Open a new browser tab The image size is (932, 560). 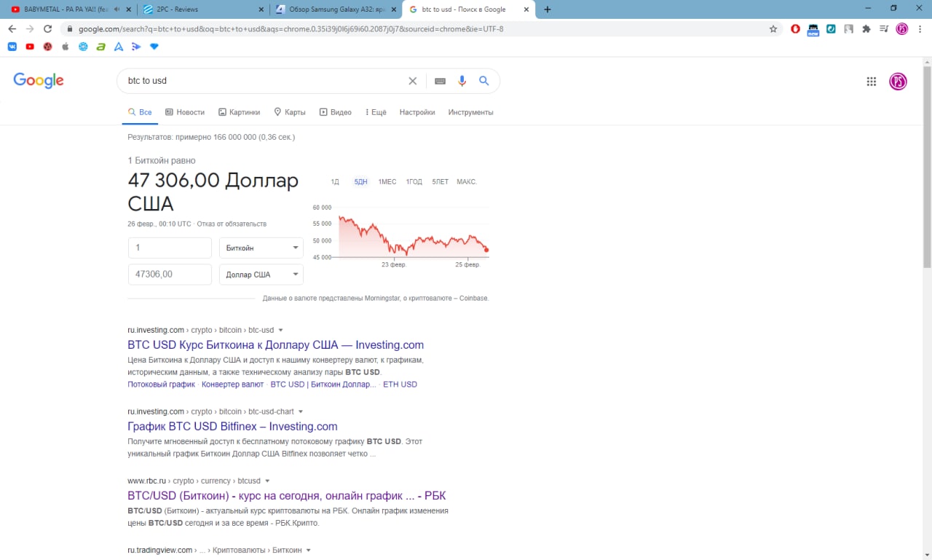(x=548, y=9)
